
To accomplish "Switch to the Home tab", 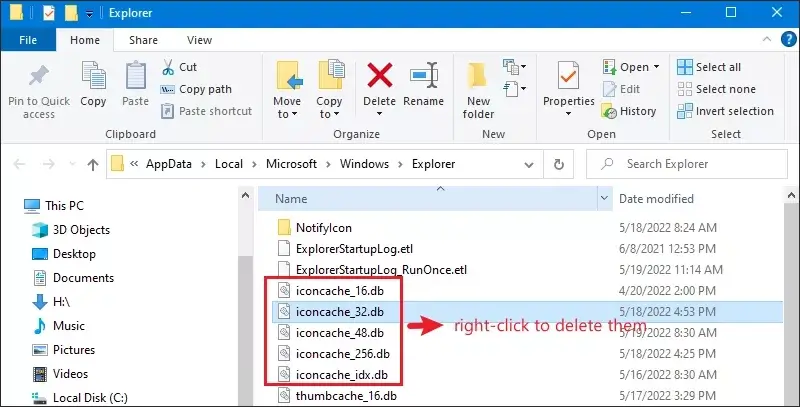I will [85, 40].
